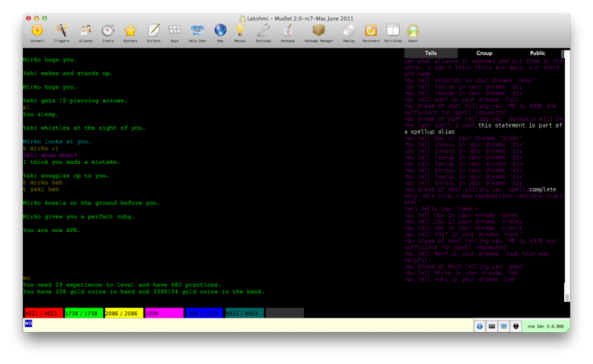
Task: Click the Settings toolbar button
Action: coord(263,31)
